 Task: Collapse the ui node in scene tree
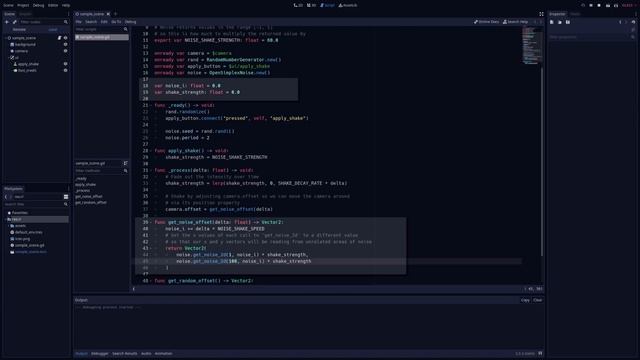(x=9, y=58)
